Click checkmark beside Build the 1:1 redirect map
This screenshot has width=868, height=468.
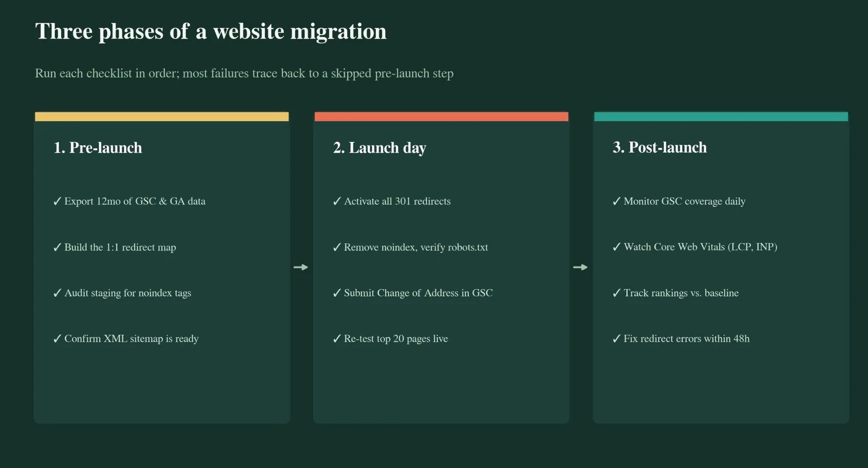(58, 248)
